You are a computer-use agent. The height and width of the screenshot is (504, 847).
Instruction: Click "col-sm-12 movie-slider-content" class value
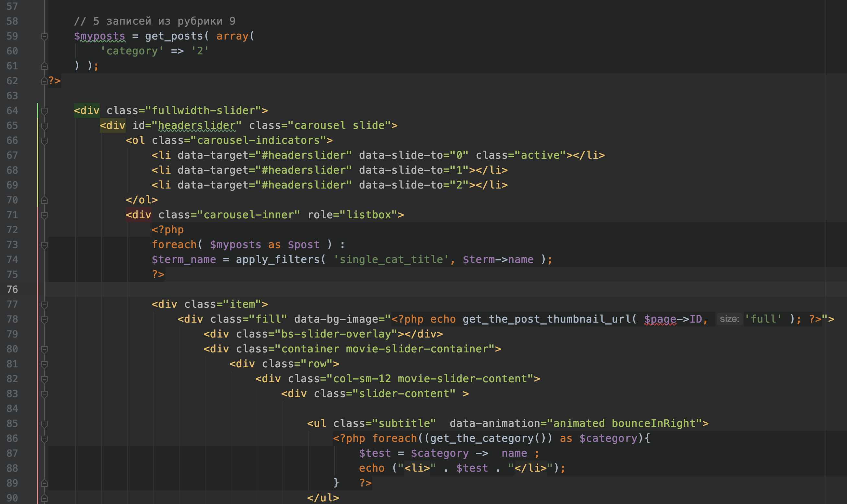pyautogui.click(x=430, y=379)
